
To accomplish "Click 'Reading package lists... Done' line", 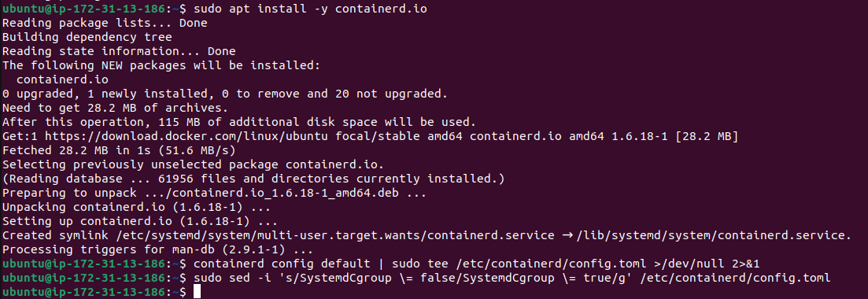I will (105, 24).
